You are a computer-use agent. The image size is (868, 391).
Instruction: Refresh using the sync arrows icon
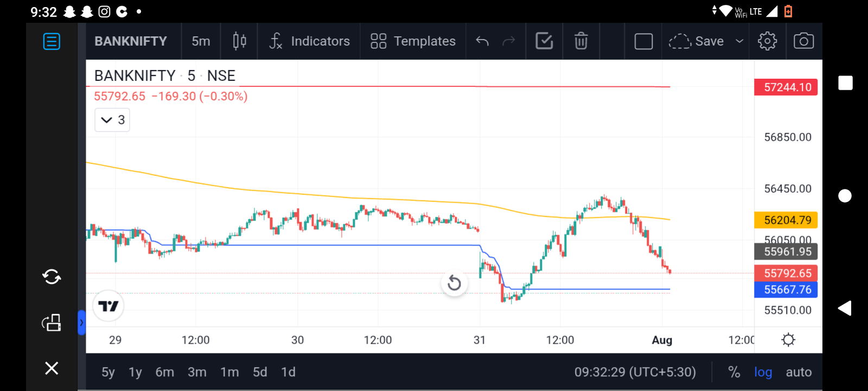tap(52, 277)
